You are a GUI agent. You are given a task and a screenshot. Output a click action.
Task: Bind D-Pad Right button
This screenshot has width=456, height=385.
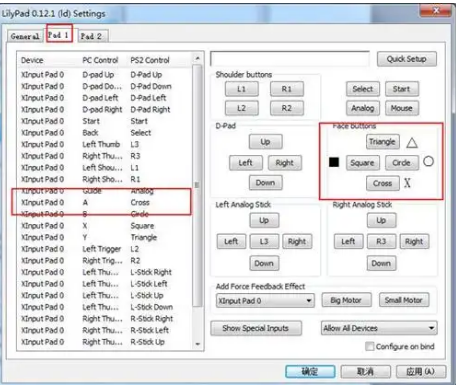point(285,163)
